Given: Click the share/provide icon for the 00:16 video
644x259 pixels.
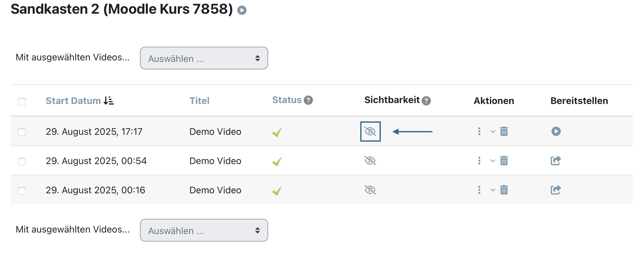Looking at the screenshot, I should click(x=556, y=190).
